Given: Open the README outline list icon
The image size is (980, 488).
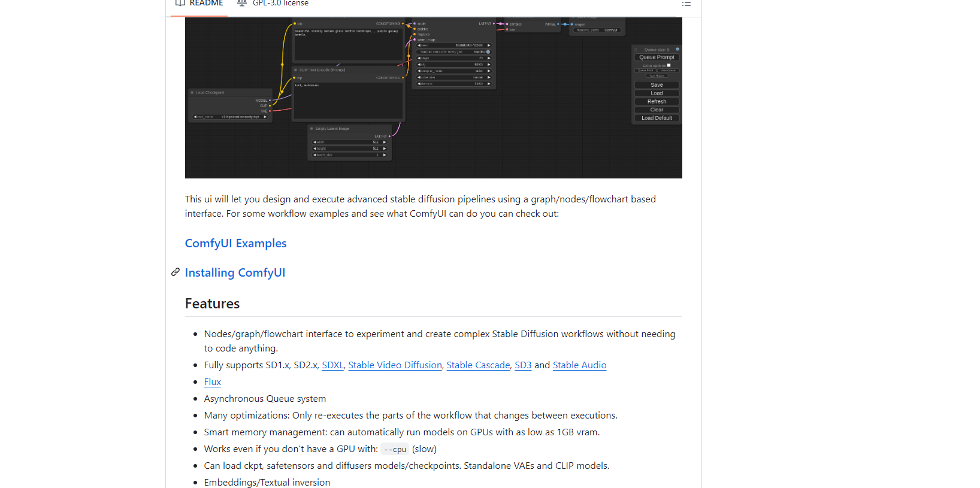Looking at the screenshot, I should (686, 4).
